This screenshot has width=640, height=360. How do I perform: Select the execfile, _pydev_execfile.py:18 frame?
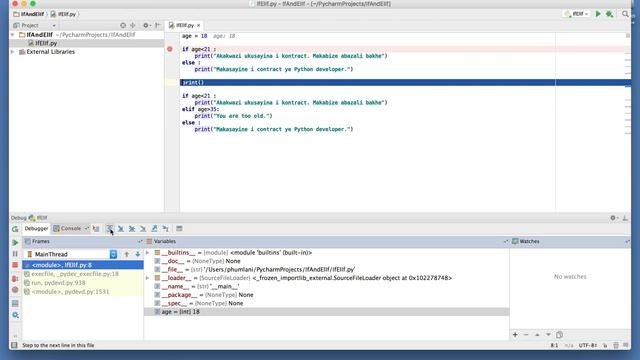[83, 274]
